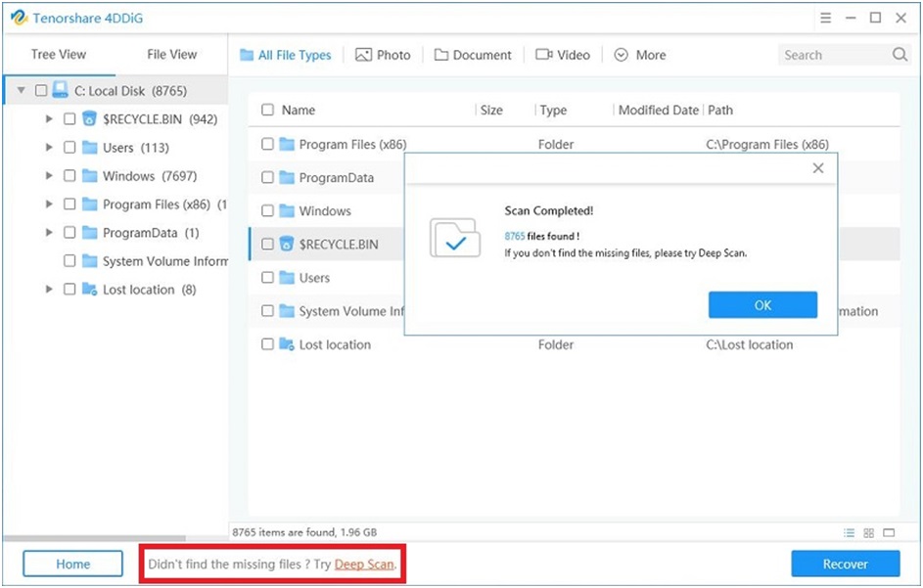
Task: Switch to thumbnail grid view mode
Action: click(868, 532)
